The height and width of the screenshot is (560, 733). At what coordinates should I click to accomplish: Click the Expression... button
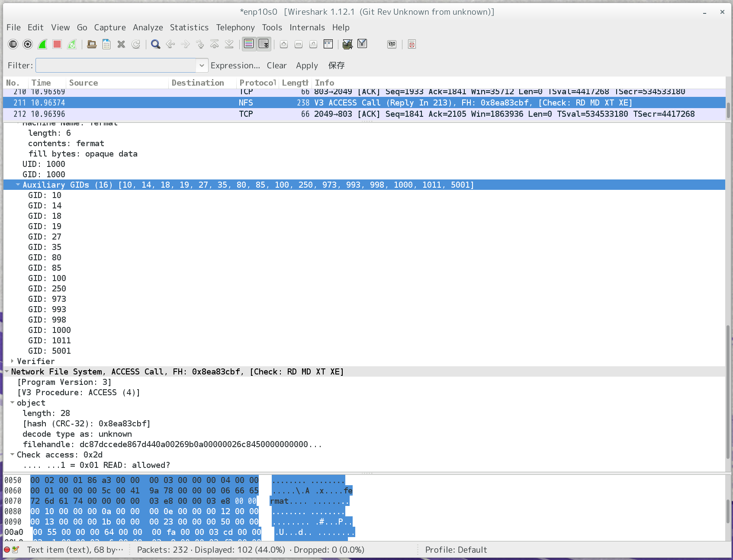point(235,65)
